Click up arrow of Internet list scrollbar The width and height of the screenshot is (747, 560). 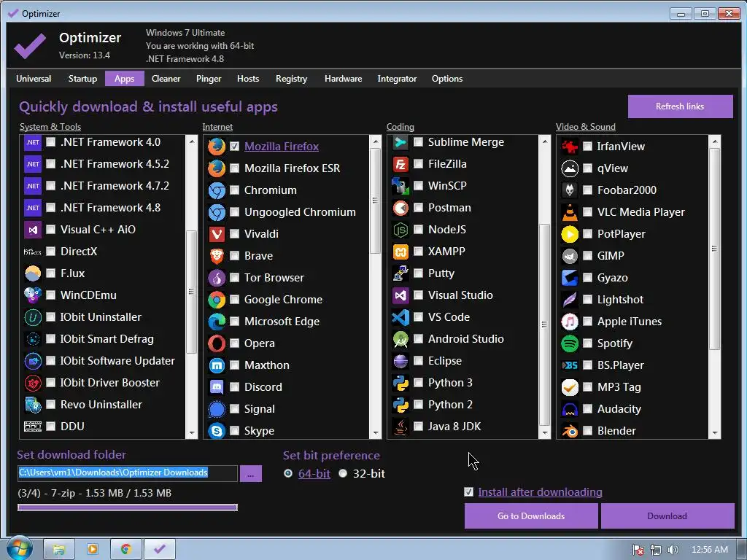376,141
